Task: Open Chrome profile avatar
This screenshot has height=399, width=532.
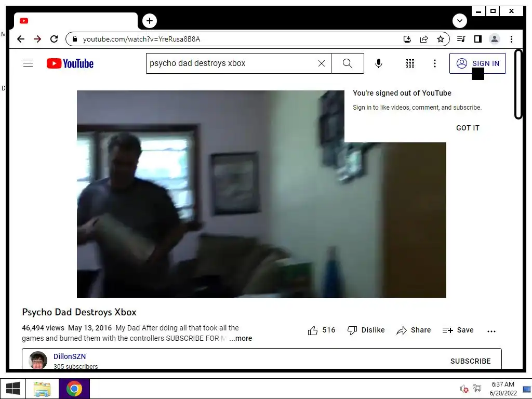Action: click(495, 39)
